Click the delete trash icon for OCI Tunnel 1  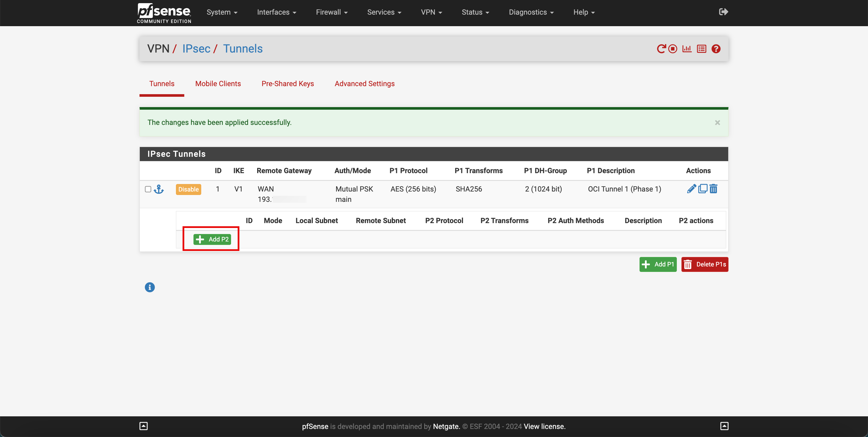(713, 188)
